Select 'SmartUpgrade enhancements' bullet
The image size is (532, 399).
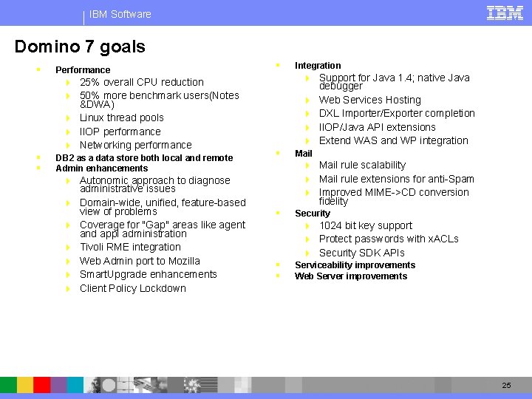click(x=148, y=274)
